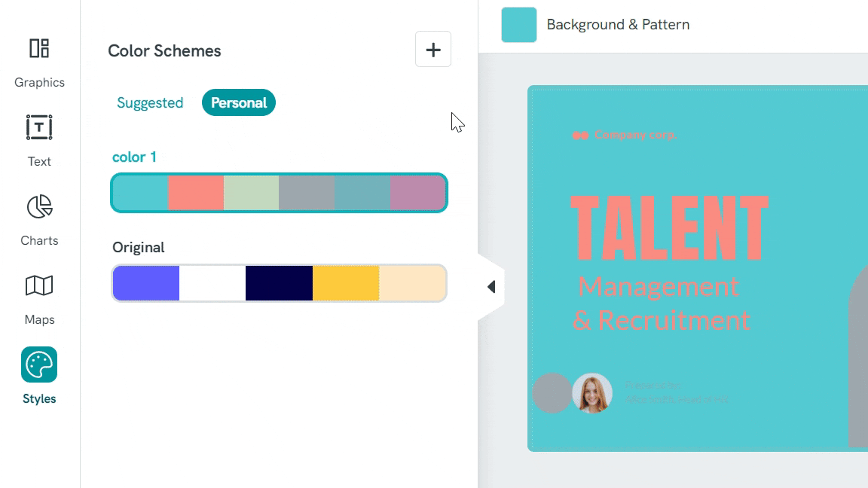Open the Maps panel
The image size is (868, 488).
[x=38, y=297]
